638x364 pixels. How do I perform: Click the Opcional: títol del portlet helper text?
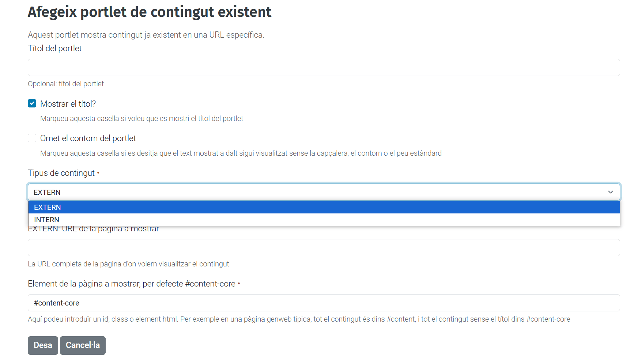click(x=66, y=84)
